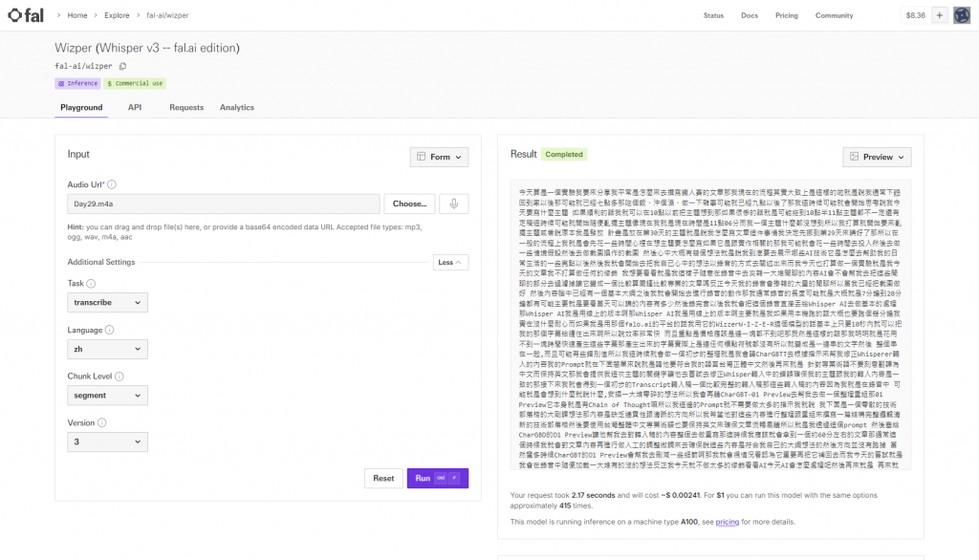Switch to the Analytics tab
This screenshot has width=979, height=560.
click(x=237, y=107)
